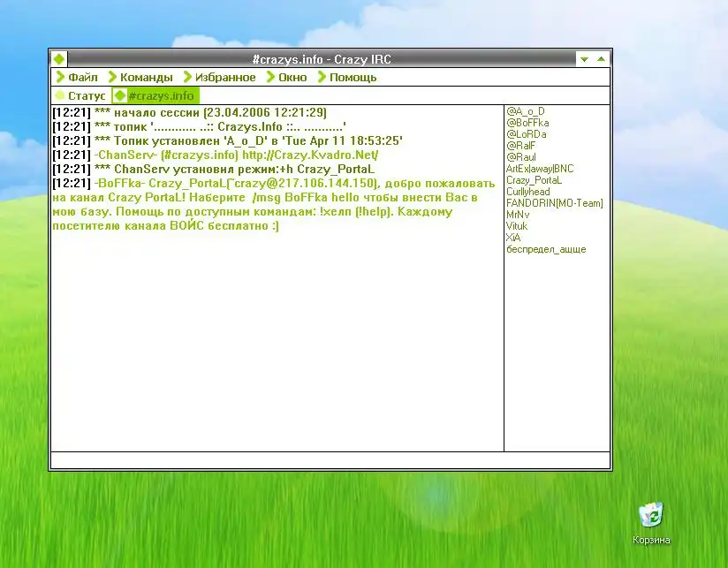Select user беспредел_ащще in the nick list
728x568 pixels.
coord(545,249)
